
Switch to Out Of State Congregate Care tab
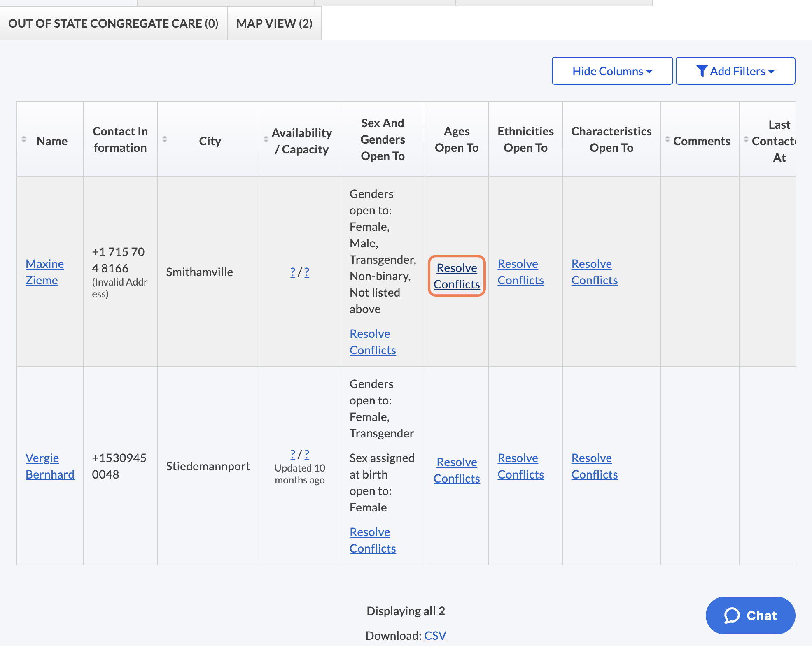[113, 23]
